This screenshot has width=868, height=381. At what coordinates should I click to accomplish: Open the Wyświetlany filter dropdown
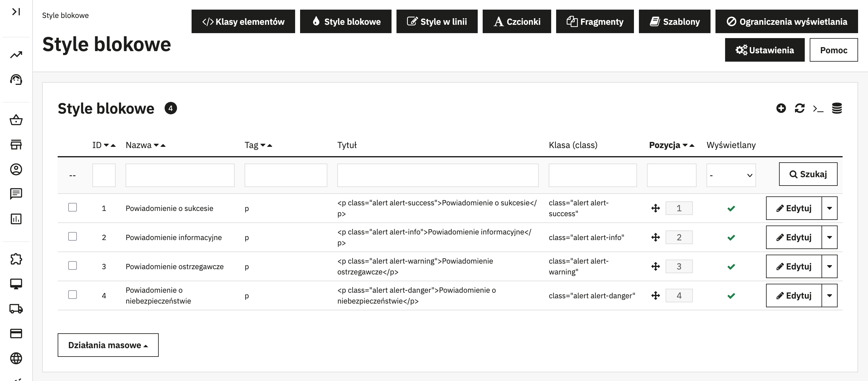pos(731,175)
